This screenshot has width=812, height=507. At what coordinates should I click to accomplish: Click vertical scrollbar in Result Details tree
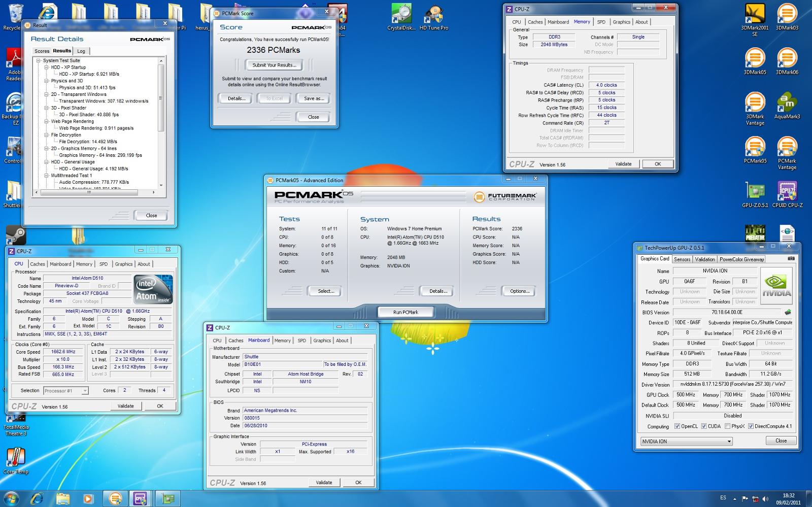point(161,98)
